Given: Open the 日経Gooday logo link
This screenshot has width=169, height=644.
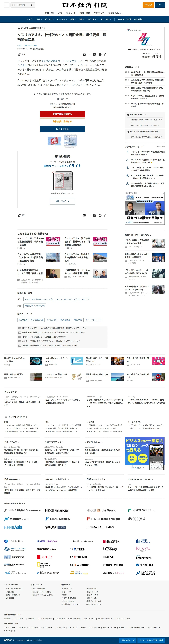Looking at the screenshot, I should [x=110, y=549].
